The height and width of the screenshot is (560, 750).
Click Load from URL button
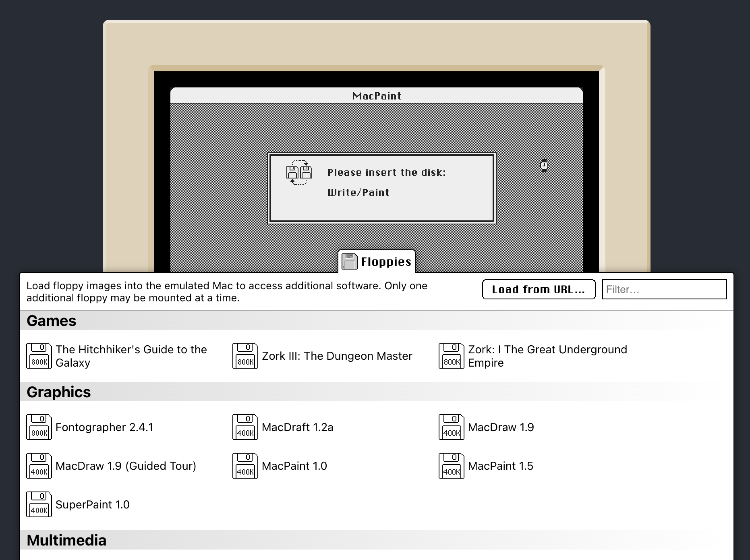tap(539, 289)
